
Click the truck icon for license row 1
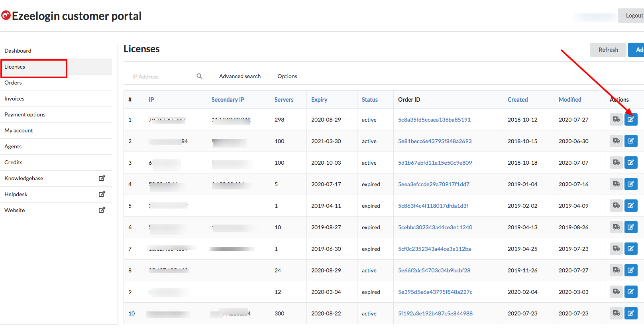click(x=617, y=119)
